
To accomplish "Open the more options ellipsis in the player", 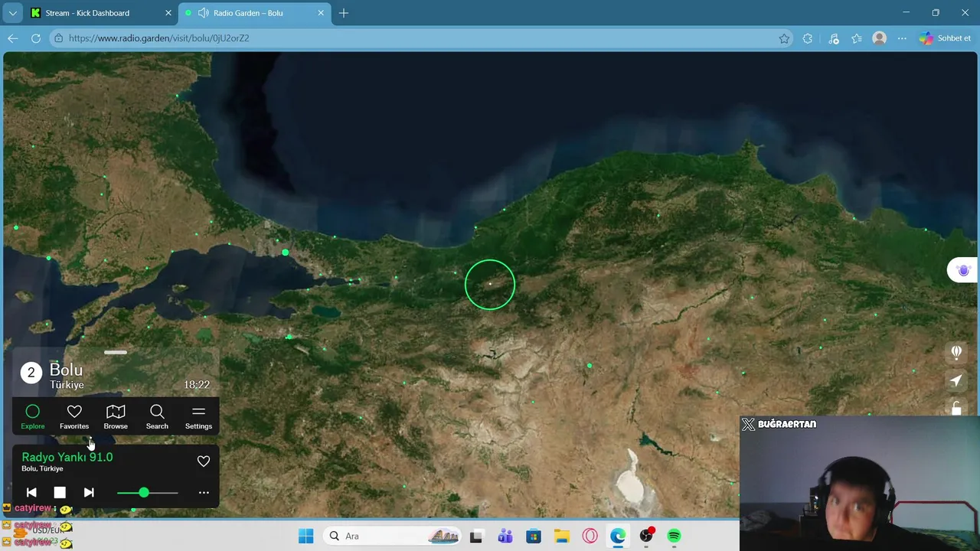I will pyautogui.click(x=204, y=493).
